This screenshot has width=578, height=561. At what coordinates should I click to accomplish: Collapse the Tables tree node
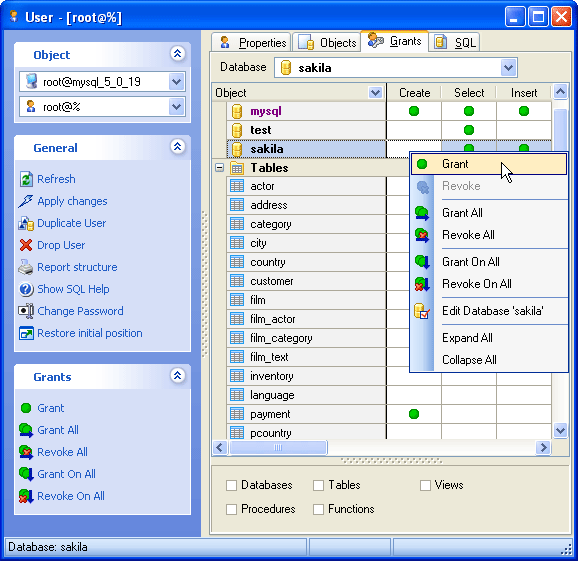tap(220, 168)
